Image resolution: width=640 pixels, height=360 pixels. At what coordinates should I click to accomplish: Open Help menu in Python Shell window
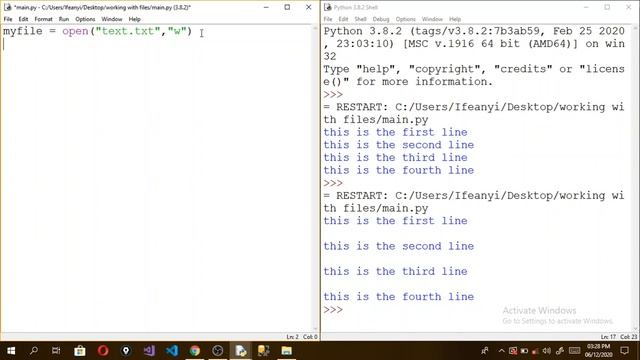click(455, 19)
